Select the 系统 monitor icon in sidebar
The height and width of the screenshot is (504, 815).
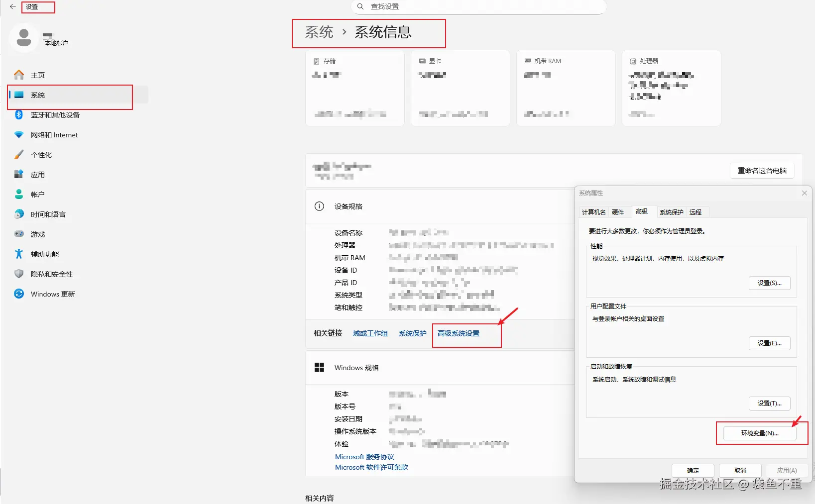coord(19,95)
